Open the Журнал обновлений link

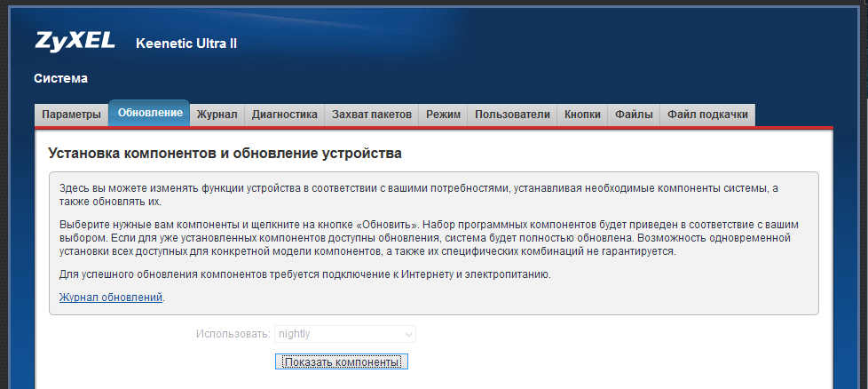point(110,298)
